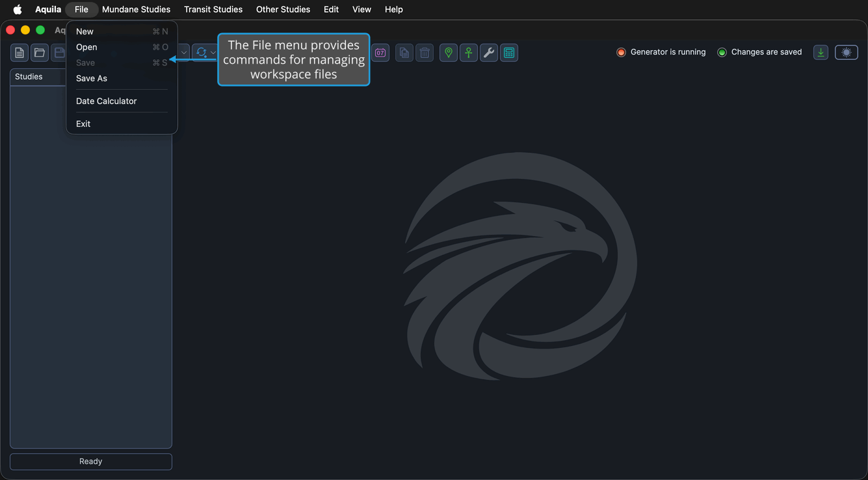Open the Aquila application menu

tap(48, 9)
